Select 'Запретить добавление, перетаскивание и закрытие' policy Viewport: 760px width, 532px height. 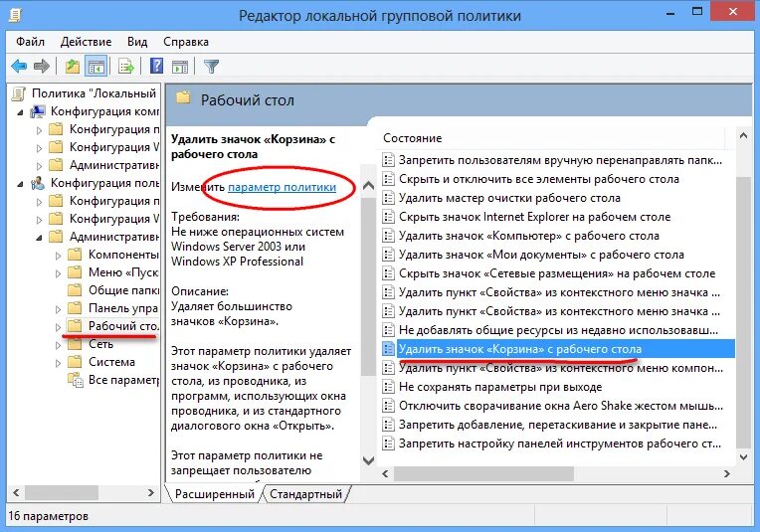(558, 425)
